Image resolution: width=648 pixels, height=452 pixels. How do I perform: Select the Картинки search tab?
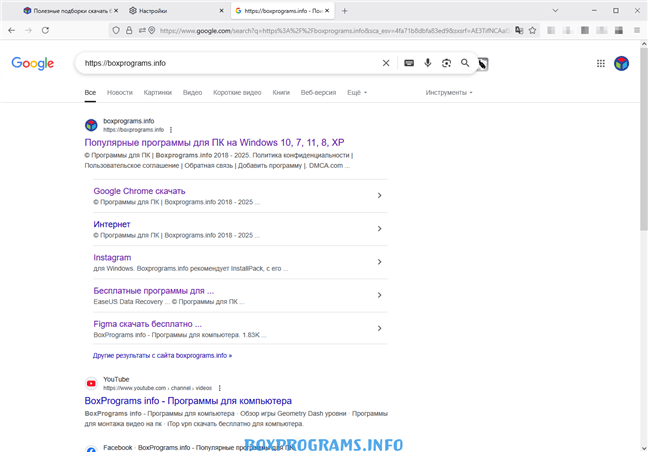pyautogui.click(x=157, y=93)
